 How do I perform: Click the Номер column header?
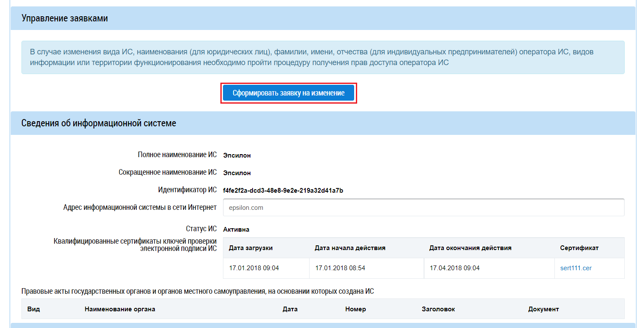355,309
